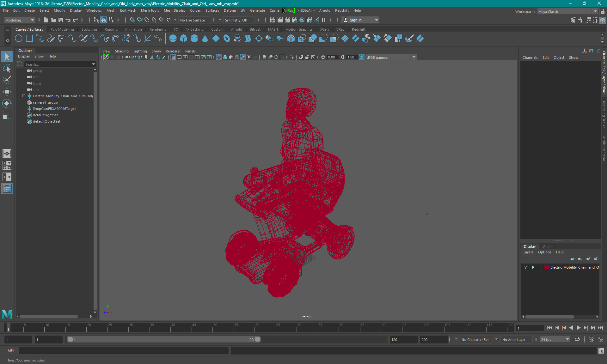Select the NURBS square tool in shelf
The image size is (607, 364).
click(29, 39)
